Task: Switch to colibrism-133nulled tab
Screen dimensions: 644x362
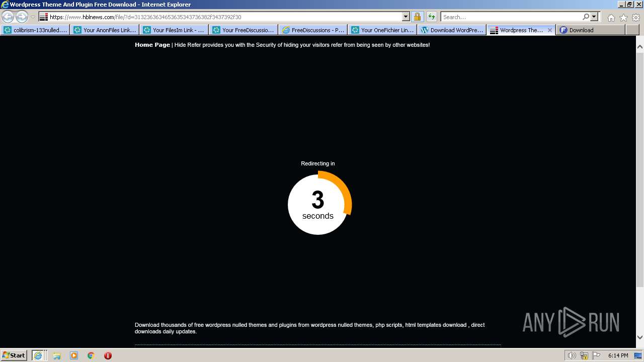Action: click(35, 30)
